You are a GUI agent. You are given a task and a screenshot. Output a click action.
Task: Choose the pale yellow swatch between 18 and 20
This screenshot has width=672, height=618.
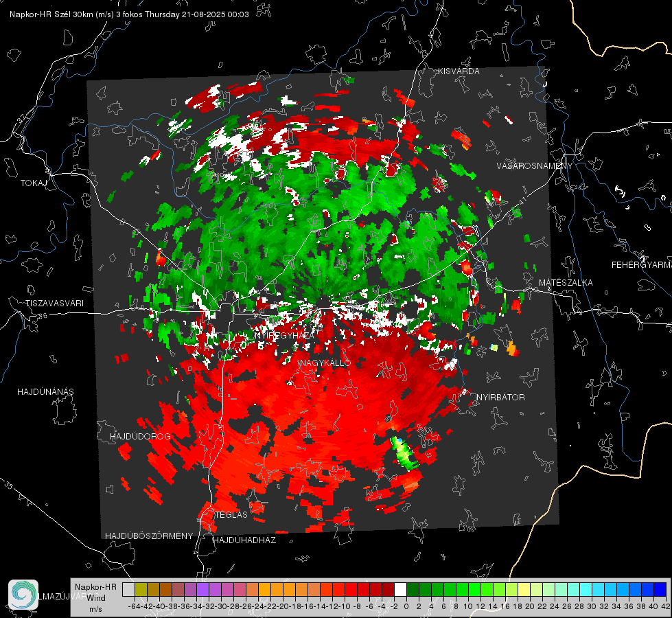tap(524, 589)
